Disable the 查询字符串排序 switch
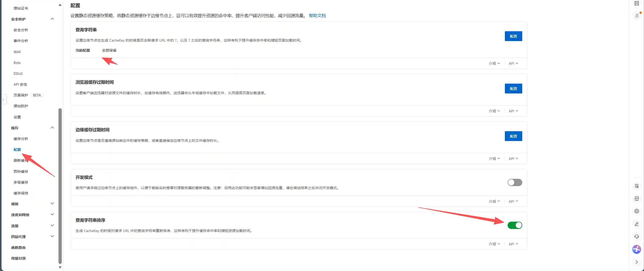 click(515, 225)
